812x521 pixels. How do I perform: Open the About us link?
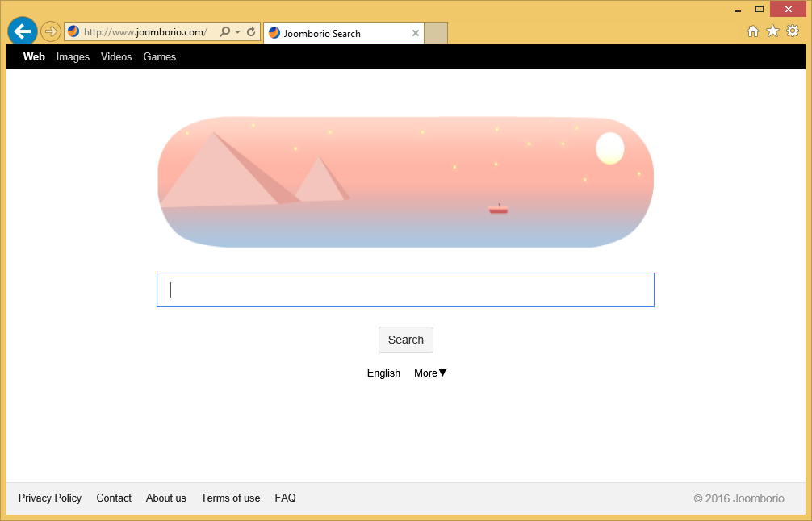(x=165, y=498)
